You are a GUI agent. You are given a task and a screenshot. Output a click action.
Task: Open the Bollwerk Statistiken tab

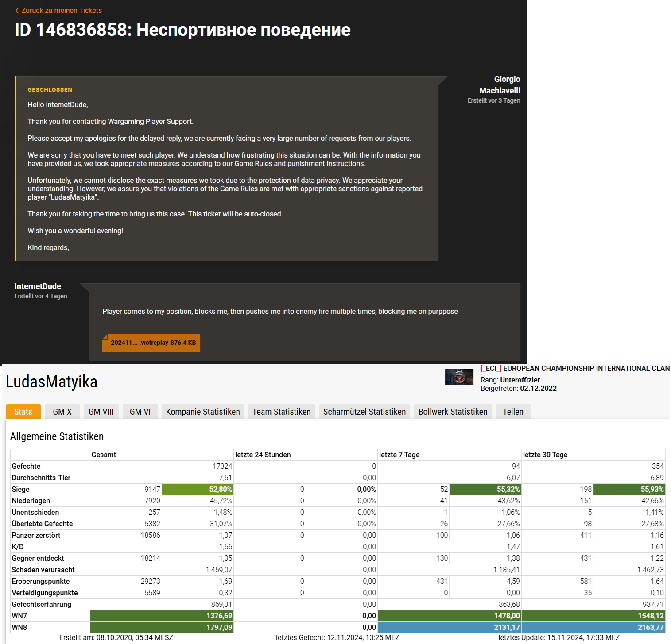click(453, 412)
